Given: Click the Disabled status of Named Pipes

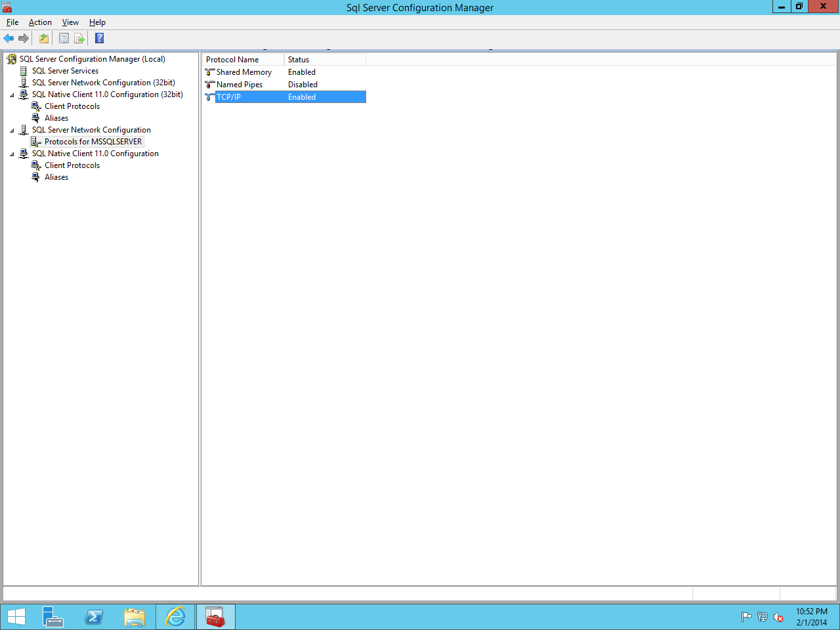Looking at the screenshot, I should [x=303, y=85].
